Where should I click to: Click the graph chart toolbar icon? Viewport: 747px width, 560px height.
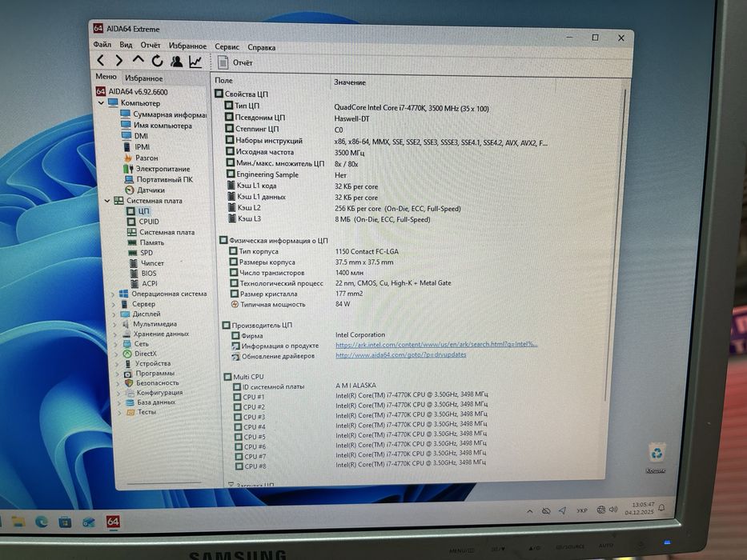tap(196, 62)
